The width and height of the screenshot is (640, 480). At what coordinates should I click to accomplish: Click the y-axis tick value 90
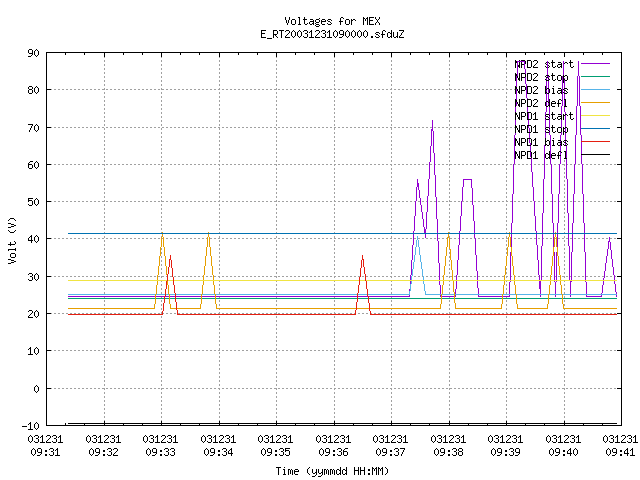[x=33, y=53]
